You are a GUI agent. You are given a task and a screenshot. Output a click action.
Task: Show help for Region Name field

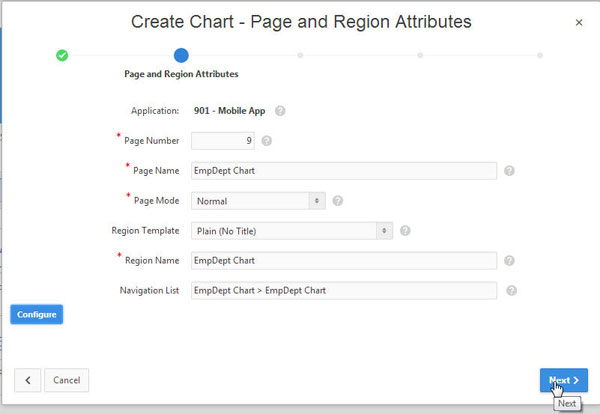(509, 261)
